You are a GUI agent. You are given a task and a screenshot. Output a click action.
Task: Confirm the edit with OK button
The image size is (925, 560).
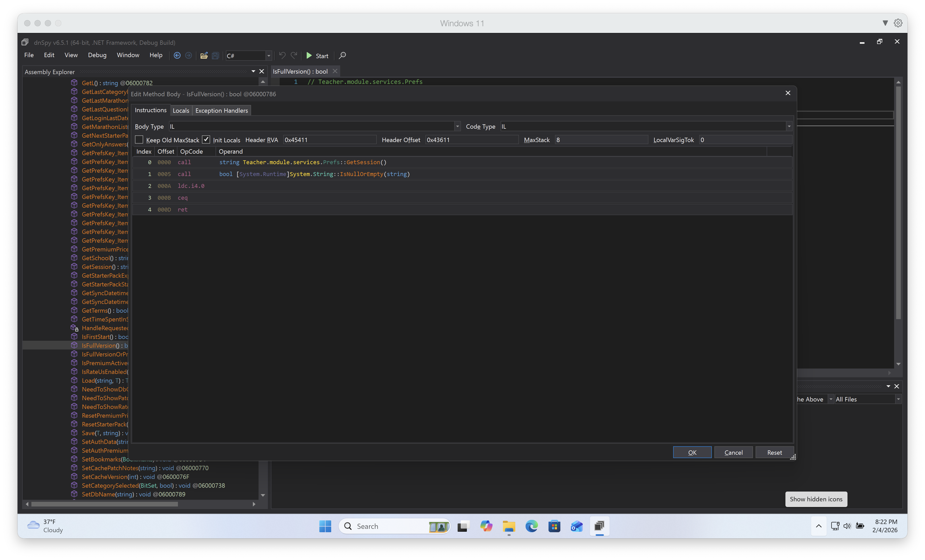click(x=692, y=452)
